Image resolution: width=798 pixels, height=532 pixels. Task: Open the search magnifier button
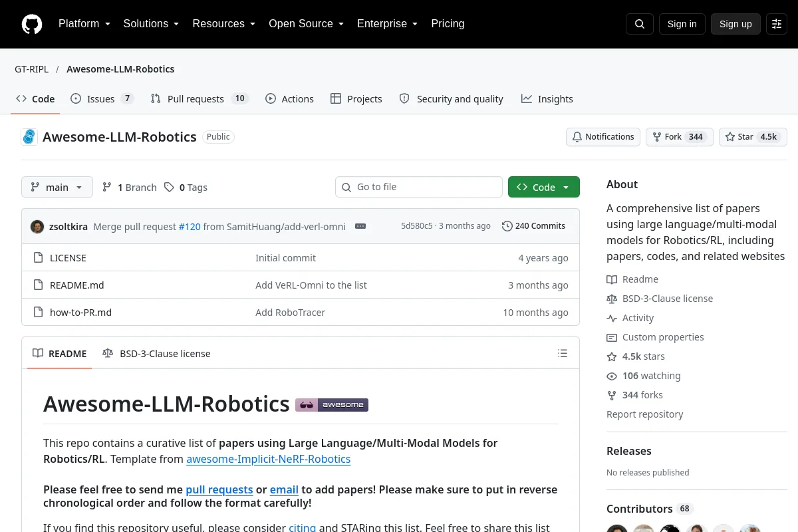640,24
